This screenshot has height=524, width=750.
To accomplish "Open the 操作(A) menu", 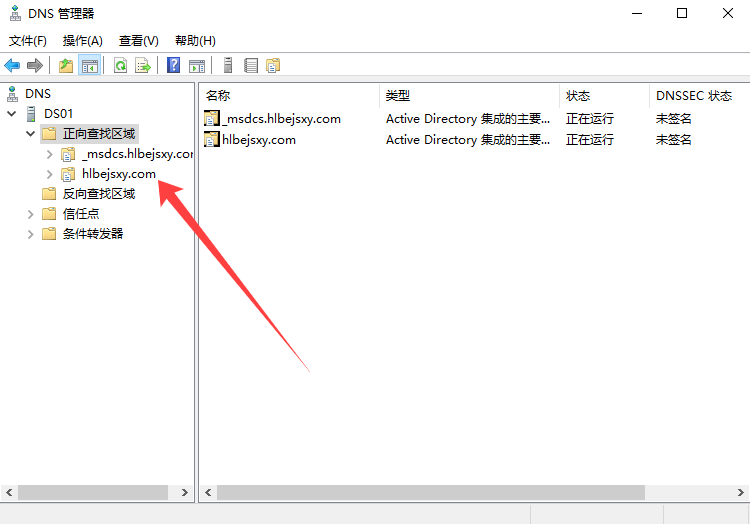I will 82,41.
